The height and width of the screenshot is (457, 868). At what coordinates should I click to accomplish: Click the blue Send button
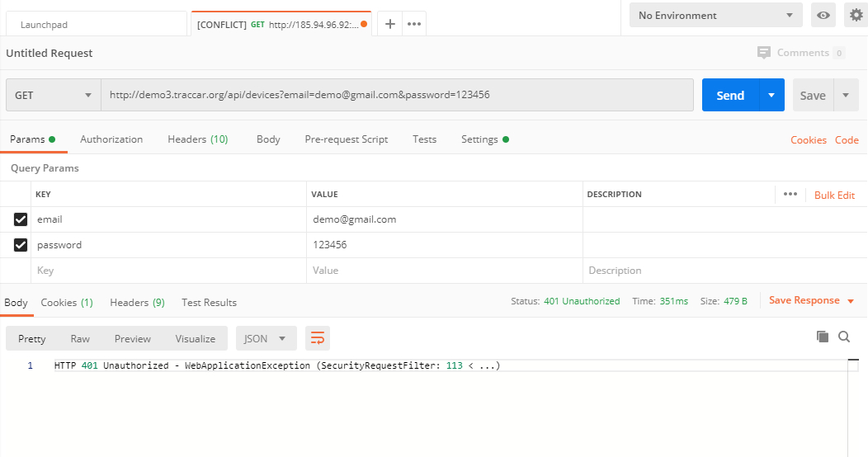click(x=729, y=96)
